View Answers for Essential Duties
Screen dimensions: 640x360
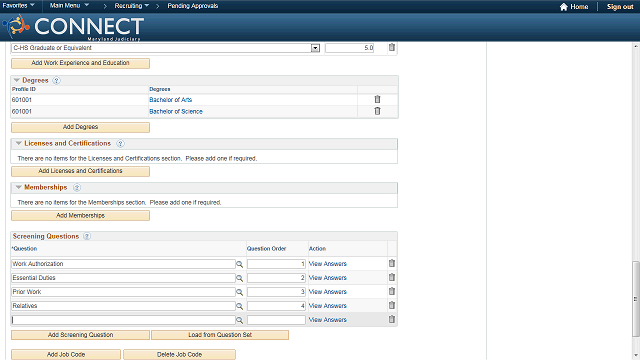(328, 278)
